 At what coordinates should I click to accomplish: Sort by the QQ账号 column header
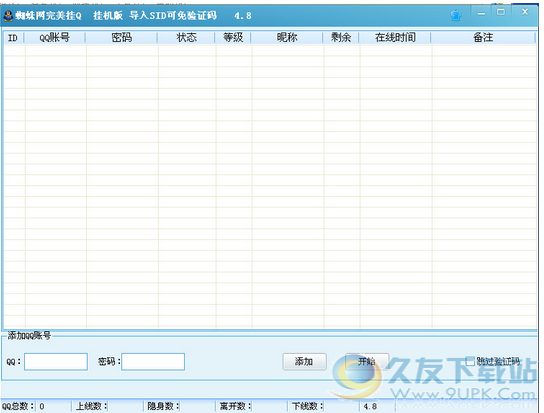pos(54,37)
